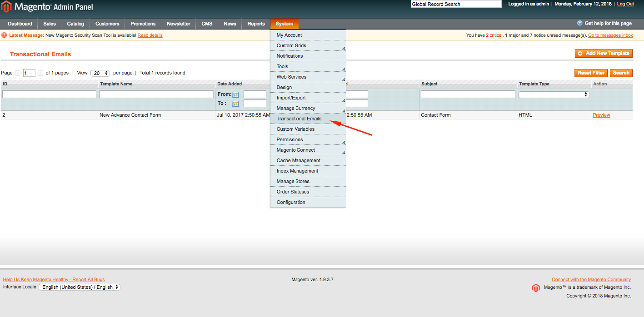Click the next page arrow icon
The image size is (644, 317).
pos(40,73)
